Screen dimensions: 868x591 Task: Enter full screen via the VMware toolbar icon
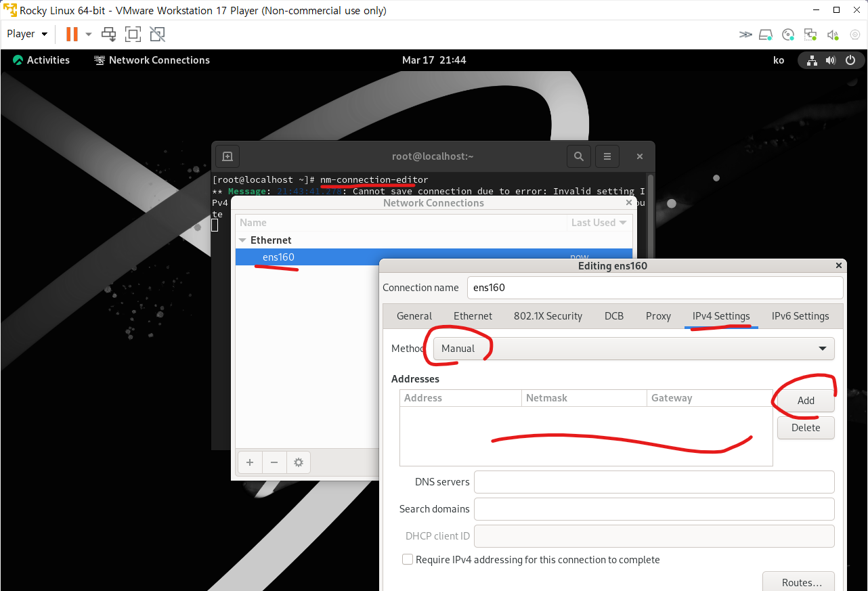[x=133, y=34]
